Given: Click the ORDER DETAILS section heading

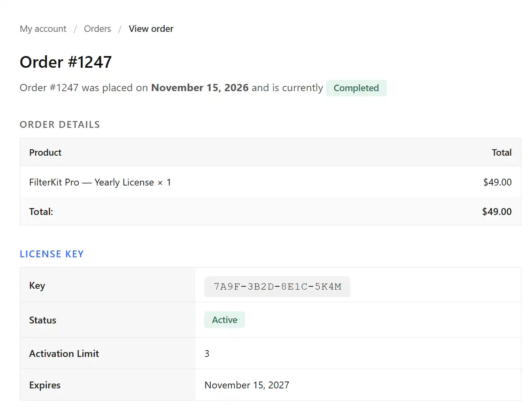Looking at the screenshot, I should click(x=59, y=125).
